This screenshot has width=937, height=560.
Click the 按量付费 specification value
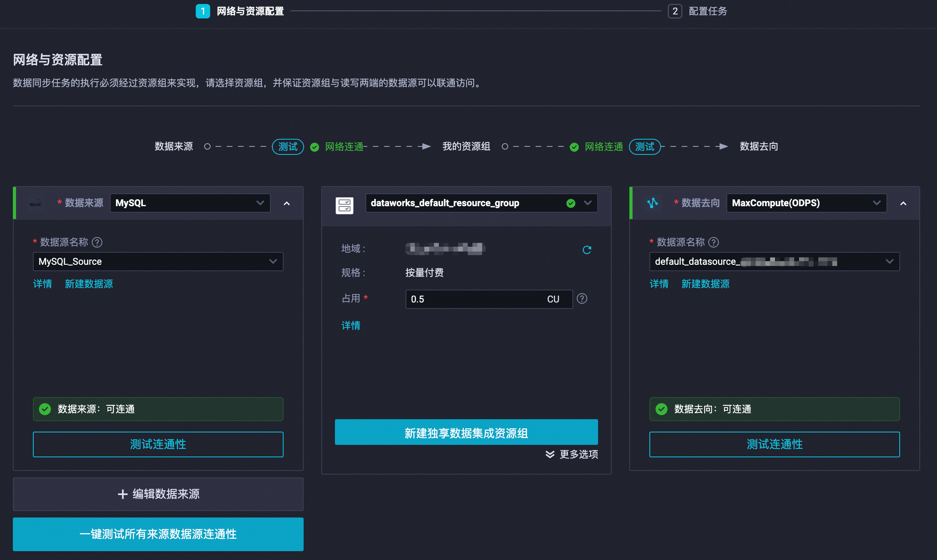[x=424, y=273]
